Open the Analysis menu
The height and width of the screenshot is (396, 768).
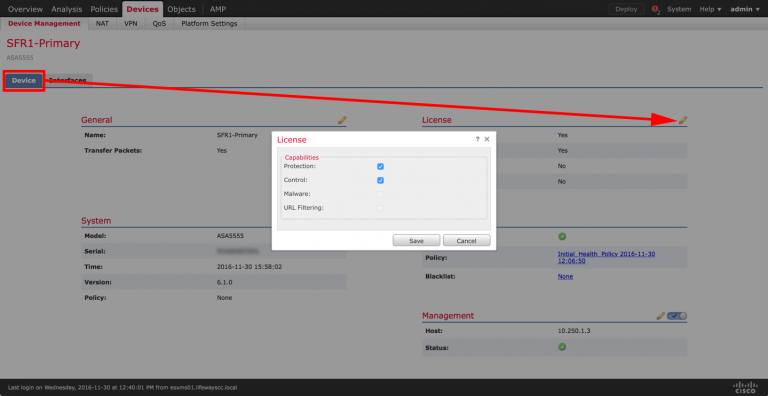click(67, 9)
